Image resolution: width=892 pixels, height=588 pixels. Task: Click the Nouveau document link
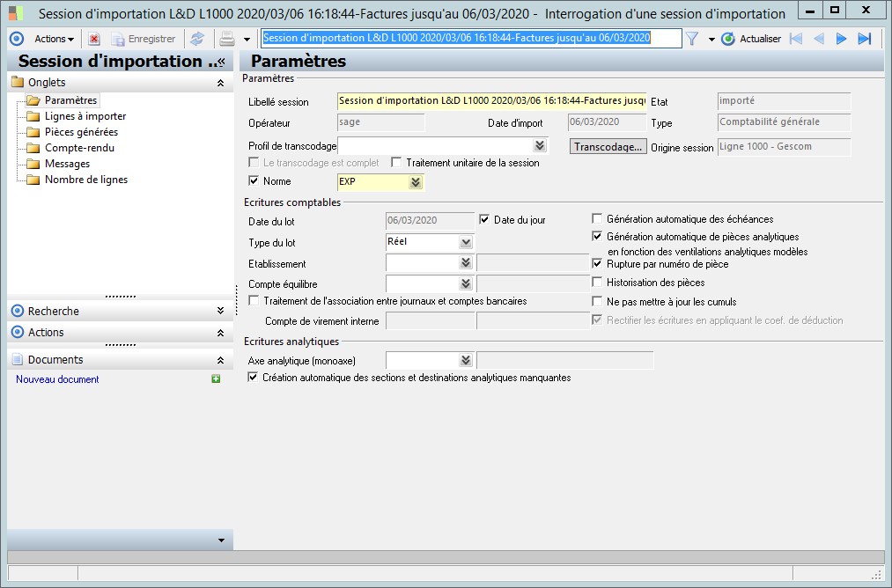(57, 379)
